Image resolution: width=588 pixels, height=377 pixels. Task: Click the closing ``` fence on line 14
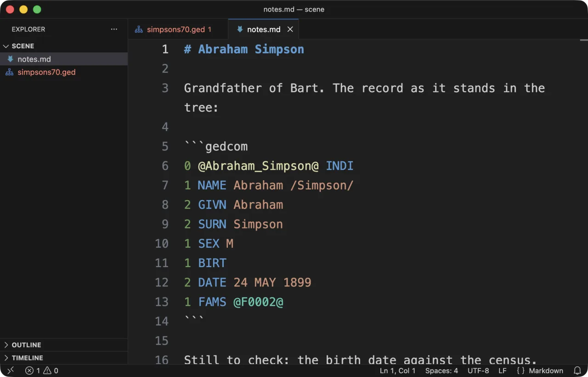(x=193, y=318)
